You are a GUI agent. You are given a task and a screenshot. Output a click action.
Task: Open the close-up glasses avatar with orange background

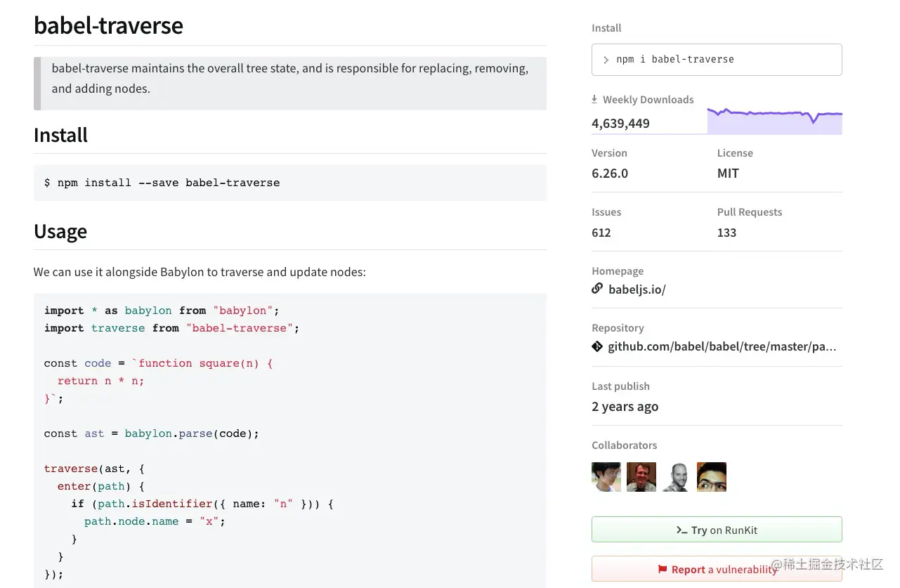711,477
